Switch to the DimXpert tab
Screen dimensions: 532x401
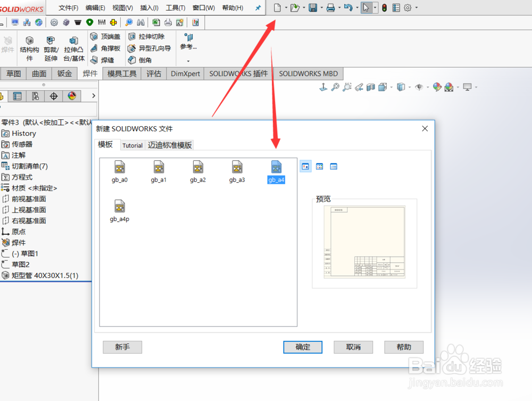click(185, 73)
